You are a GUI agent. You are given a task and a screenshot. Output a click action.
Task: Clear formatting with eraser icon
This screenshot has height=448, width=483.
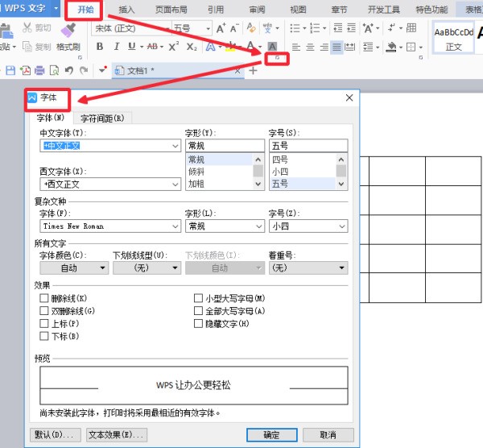(251, 27)
